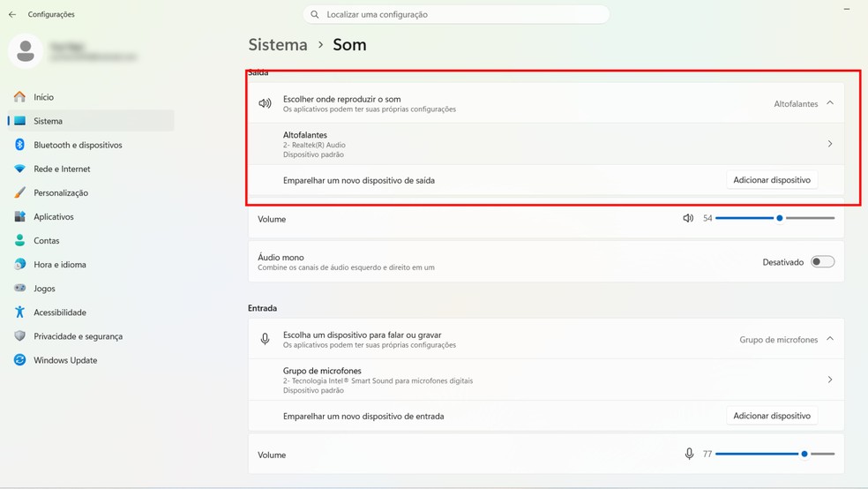Viewport: 868px width, 489px height.
Task: Click the Localizar uma configuração search field
Action: click(456, 14)
